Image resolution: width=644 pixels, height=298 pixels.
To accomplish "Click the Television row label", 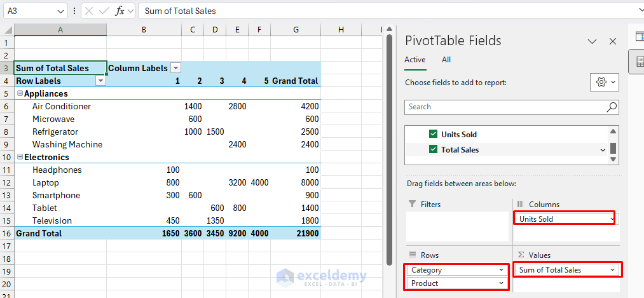I will pyautogui.click(x=52, y=221).
